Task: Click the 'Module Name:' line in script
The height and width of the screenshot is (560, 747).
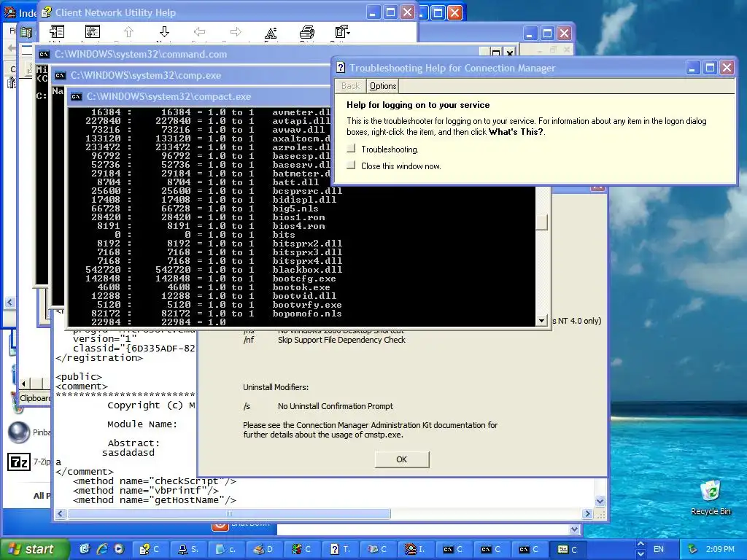Action: [x=142, y=424]
